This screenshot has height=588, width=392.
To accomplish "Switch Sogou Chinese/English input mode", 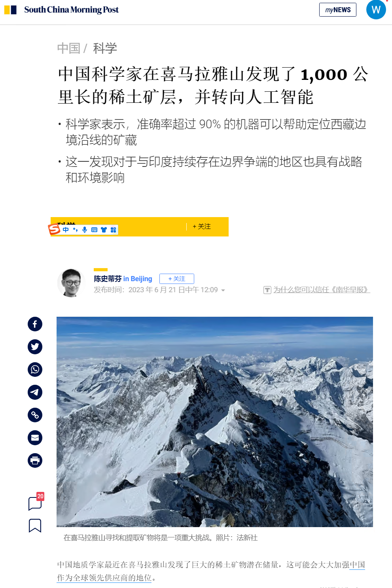I will pos(66,230).
